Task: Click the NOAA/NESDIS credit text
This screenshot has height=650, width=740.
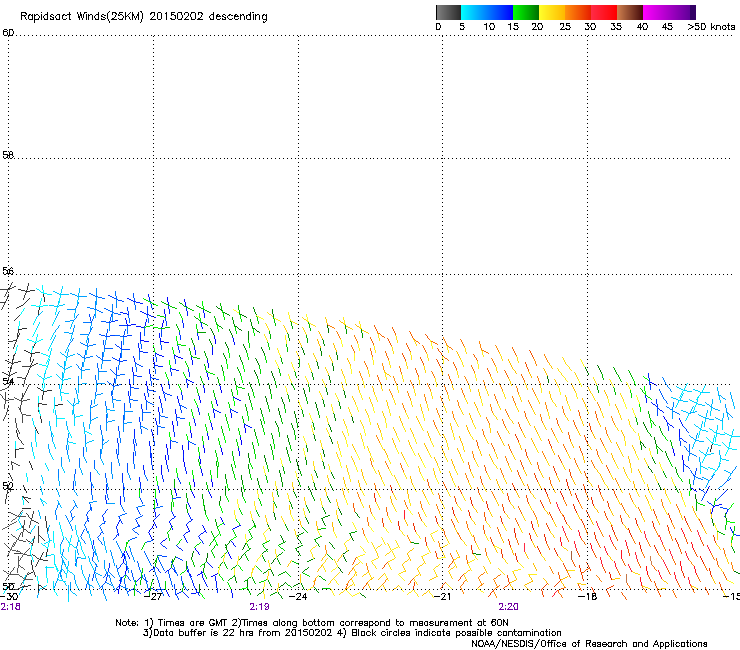Action: click(x=589, y=644)
